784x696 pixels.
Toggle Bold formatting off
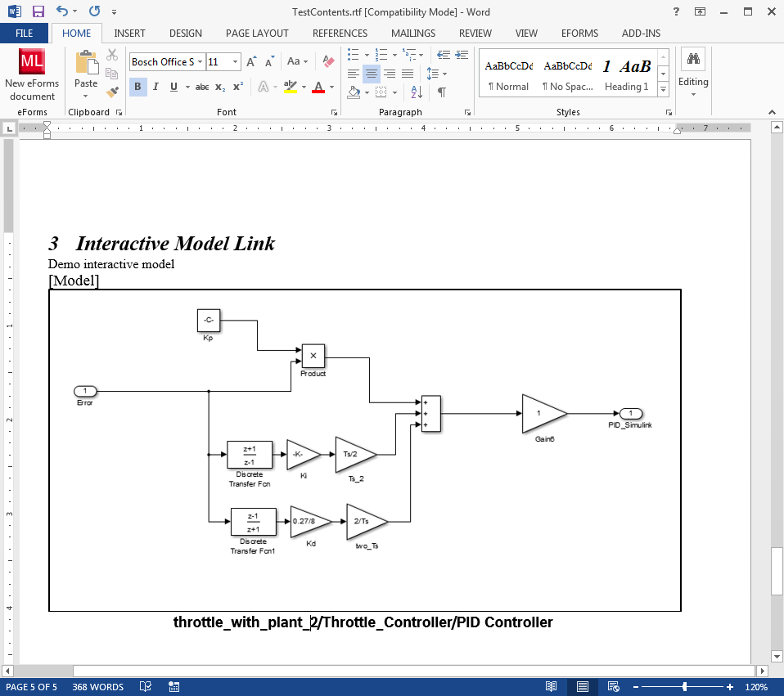coord(137,88)
